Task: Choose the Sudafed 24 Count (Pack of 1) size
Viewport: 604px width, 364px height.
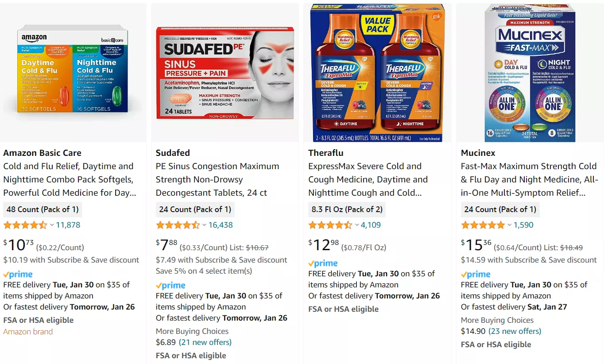Action: pyautogui.click(x=195, y=209)
